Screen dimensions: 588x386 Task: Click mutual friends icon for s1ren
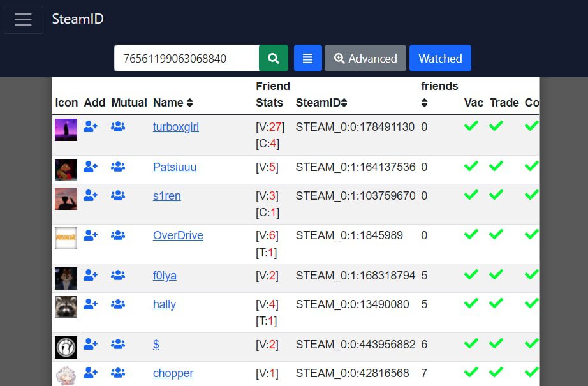pos(118,196)
